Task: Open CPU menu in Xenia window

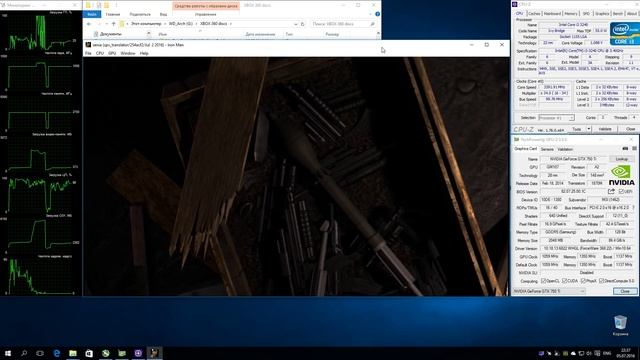Action: point(100,53)
